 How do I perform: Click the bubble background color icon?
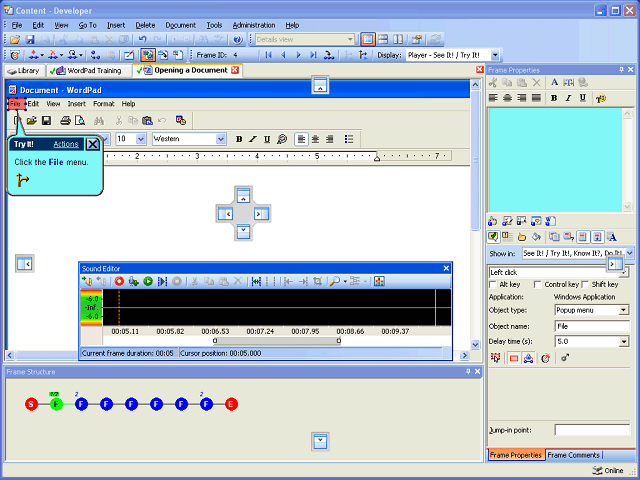click(x=536, y=237)
